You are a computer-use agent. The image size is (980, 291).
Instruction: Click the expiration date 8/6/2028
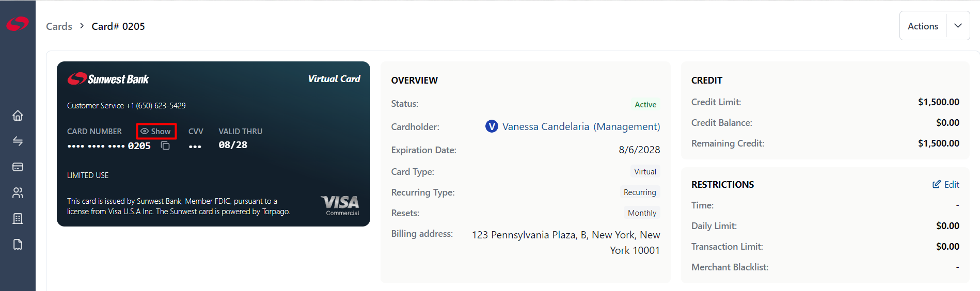pos(639,150)
